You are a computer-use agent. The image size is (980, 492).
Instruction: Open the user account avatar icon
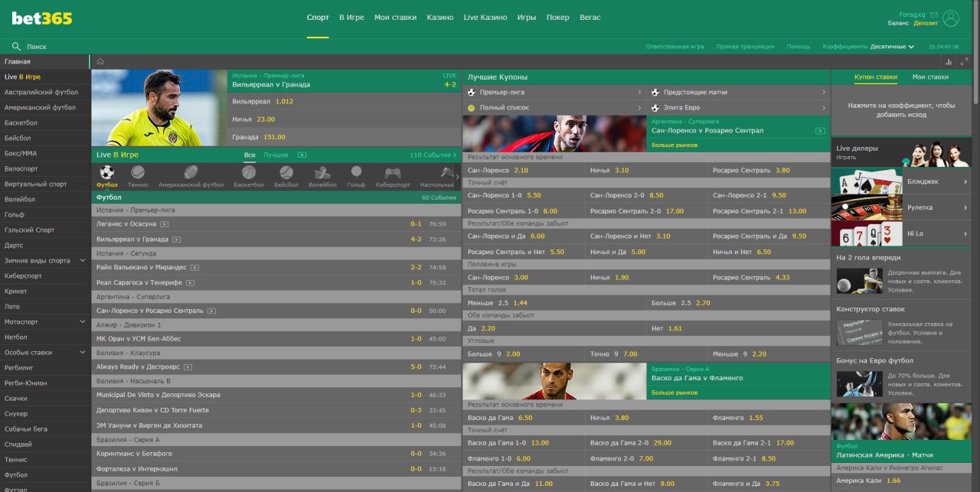click(951, 18)
